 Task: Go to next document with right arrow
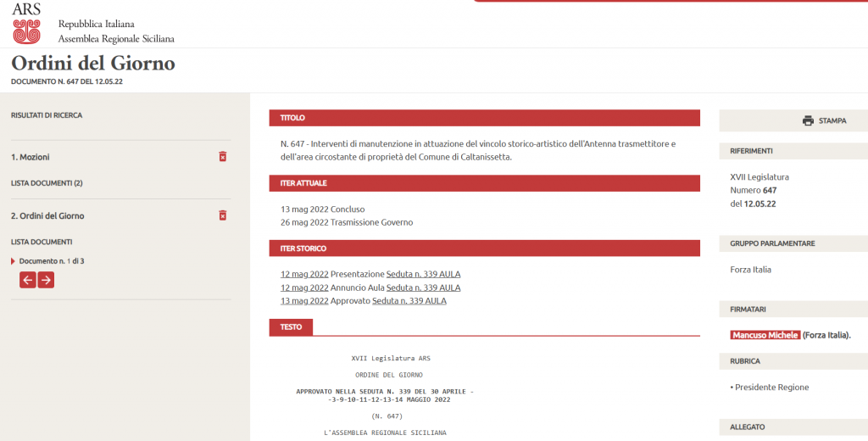pos(46,280)
